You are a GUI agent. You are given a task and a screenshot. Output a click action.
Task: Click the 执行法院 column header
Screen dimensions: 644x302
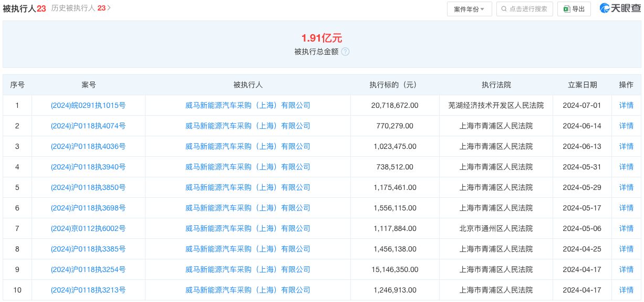[x=496, y=85]
